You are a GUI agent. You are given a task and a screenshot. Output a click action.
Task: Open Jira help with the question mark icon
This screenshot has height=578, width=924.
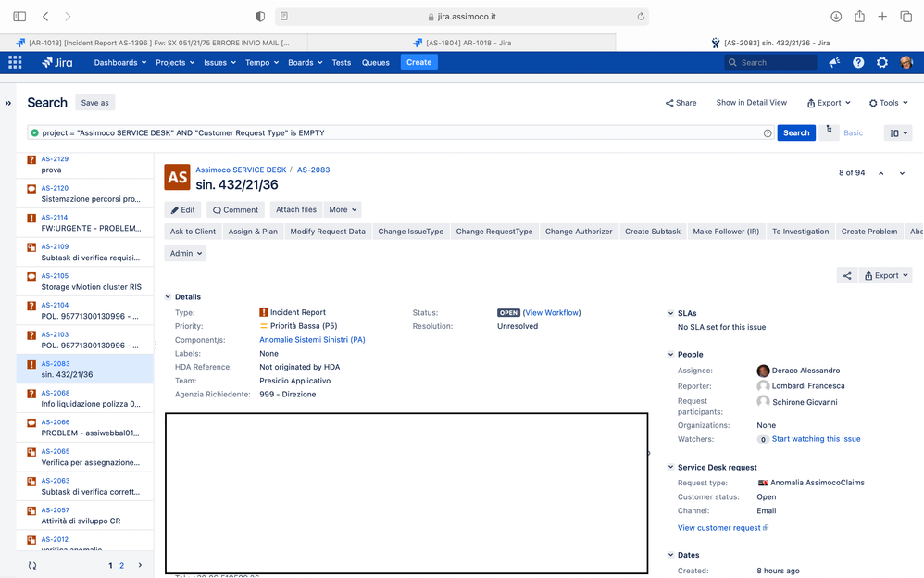(857, 62)
